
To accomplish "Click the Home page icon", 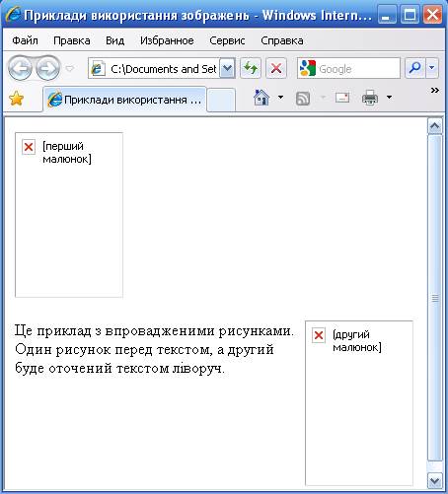I will pyautogui.click(x=261, y=98).
